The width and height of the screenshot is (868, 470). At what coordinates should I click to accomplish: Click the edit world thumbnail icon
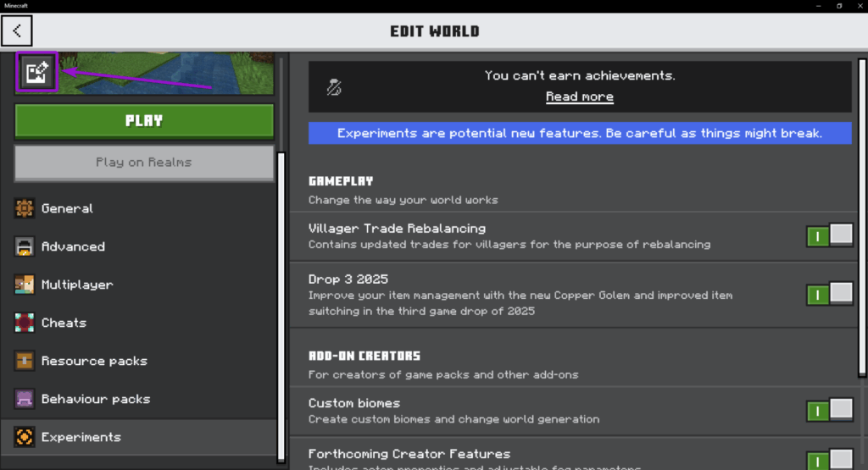click(36, 72)
